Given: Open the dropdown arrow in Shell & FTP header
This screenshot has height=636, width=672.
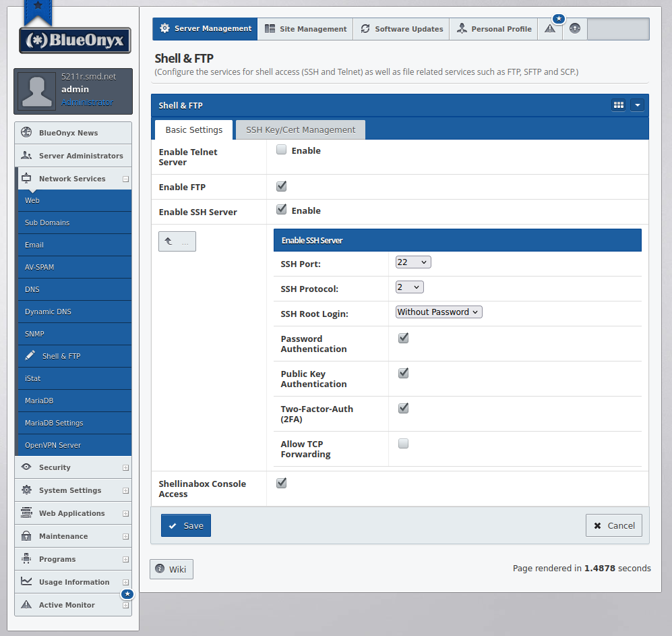Looking at the screenshot, I should click(x=637, y=105).
